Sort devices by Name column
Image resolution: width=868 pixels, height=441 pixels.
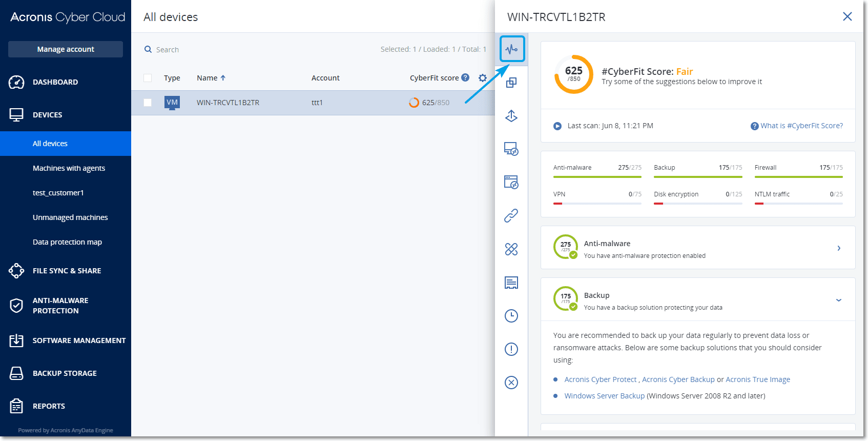point(211,78)
